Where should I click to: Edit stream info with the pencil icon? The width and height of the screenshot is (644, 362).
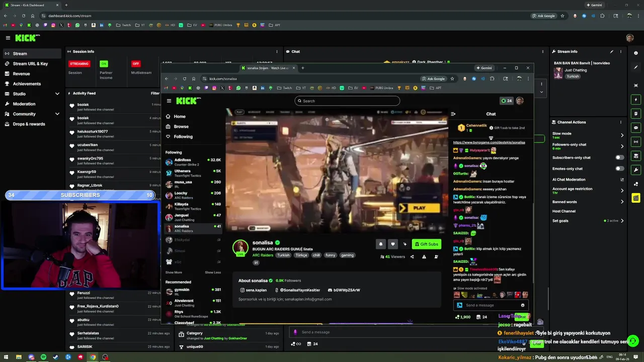pyautogui.click(x=612, y=51)
